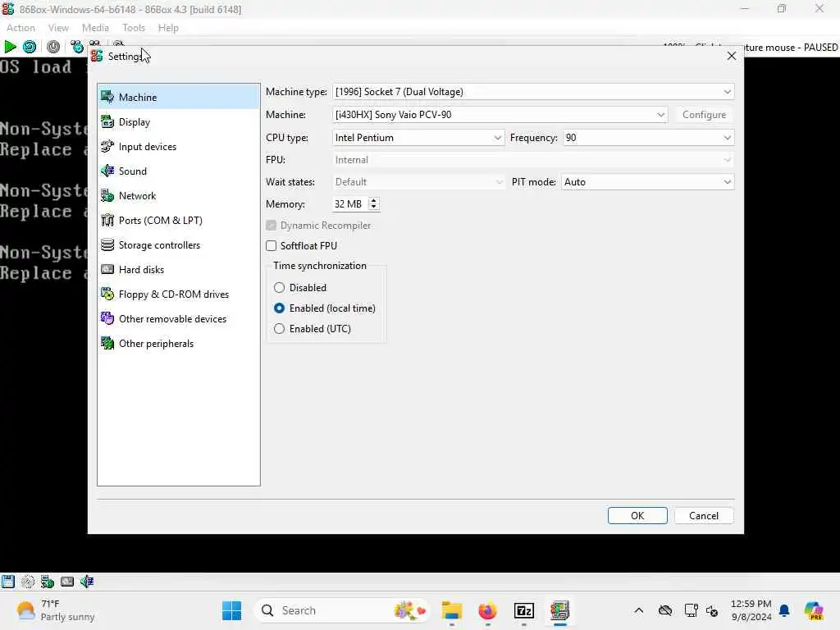840x630 pixels.
Task: Click the green Run/Resume play icon
Action: coord(10,47)
